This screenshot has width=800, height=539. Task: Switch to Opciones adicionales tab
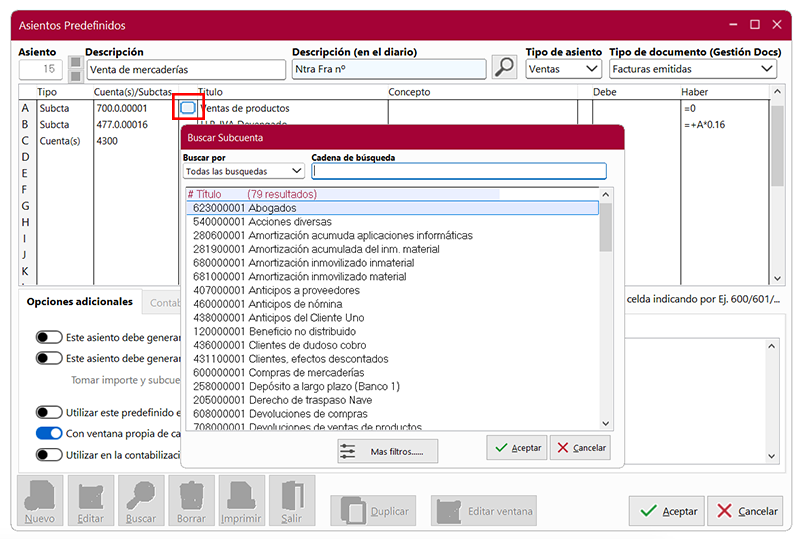click(x=79, y=301)
